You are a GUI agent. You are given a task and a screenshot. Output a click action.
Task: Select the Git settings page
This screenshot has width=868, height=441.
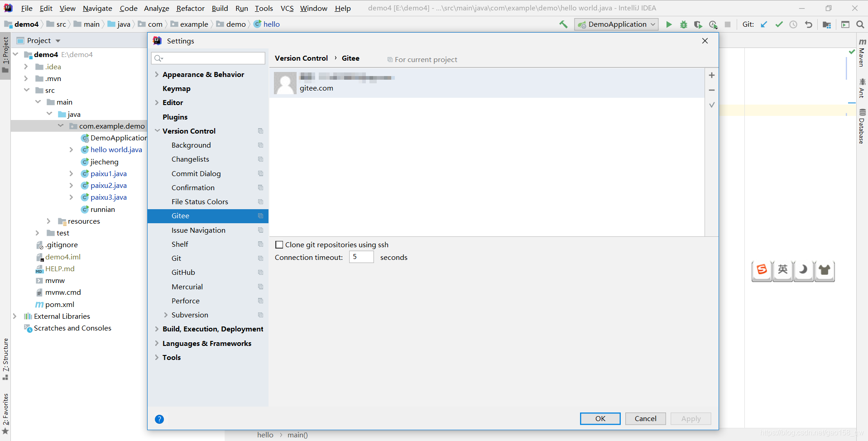click(176, 259)
